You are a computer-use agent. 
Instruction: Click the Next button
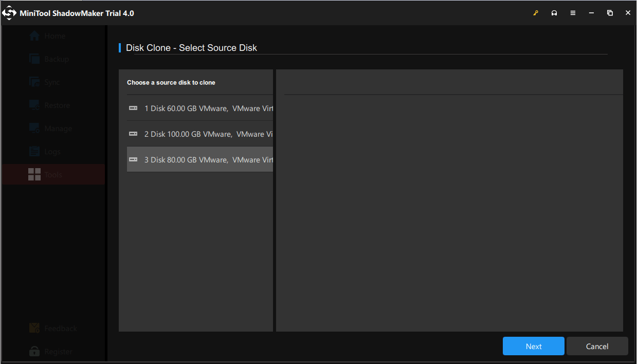[x=533, y=346]
